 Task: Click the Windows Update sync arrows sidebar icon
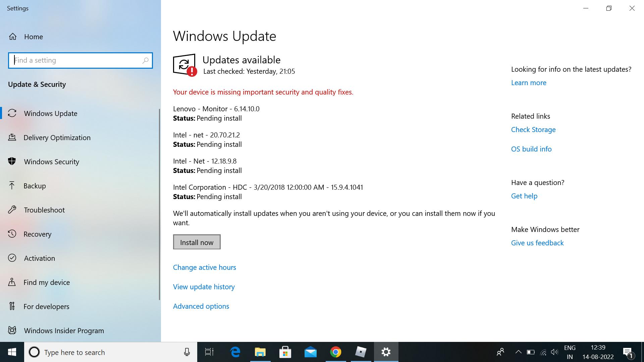pyautogui.click(x=12, y=113)
